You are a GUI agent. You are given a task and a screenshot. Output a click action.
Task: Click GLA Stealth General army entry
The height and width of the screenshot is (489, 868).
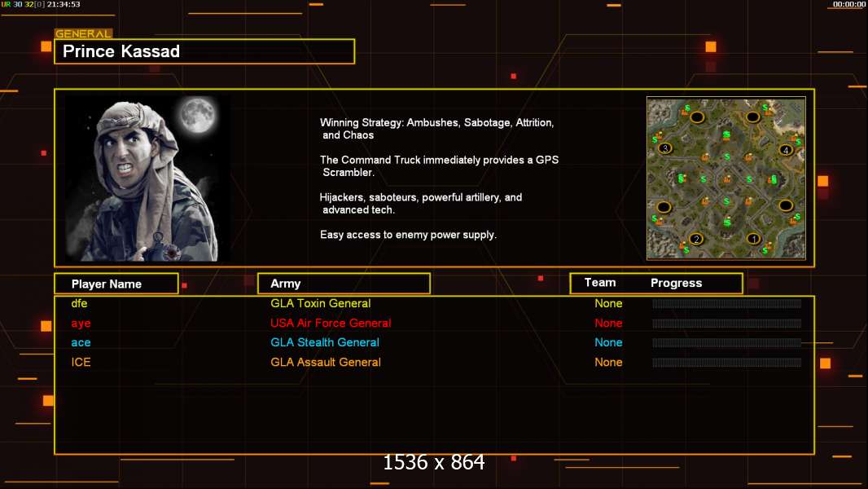325,342
